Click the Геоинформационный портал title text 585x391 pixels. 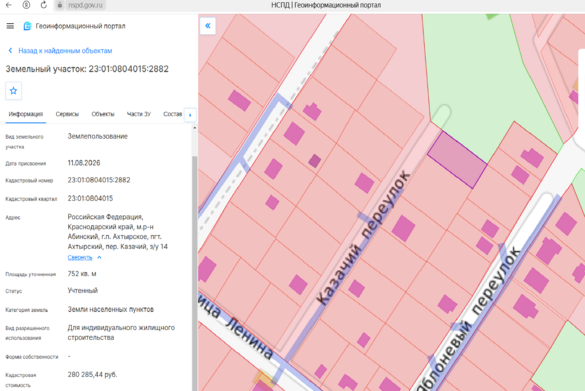tap(81, 26)
